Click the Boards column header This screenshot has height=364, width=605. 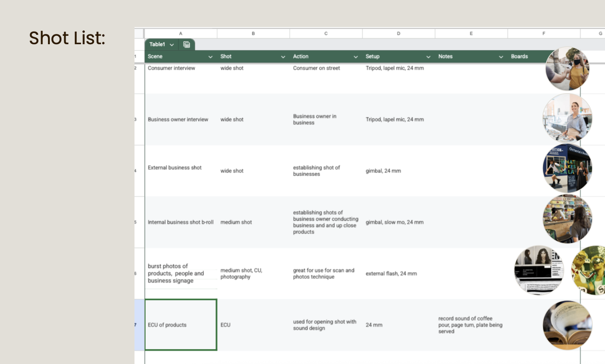point(519,57)
